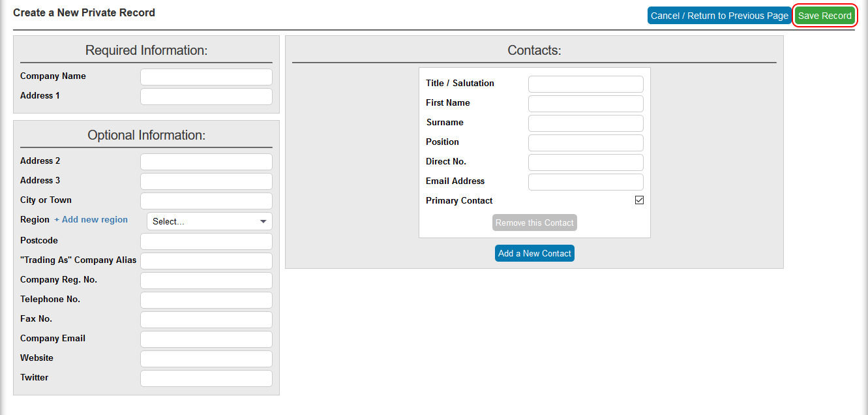Image resolution: width=868 pixels, height=415 pixels.
Task: Click the Remove this Contact button
Action: [534, 223]
